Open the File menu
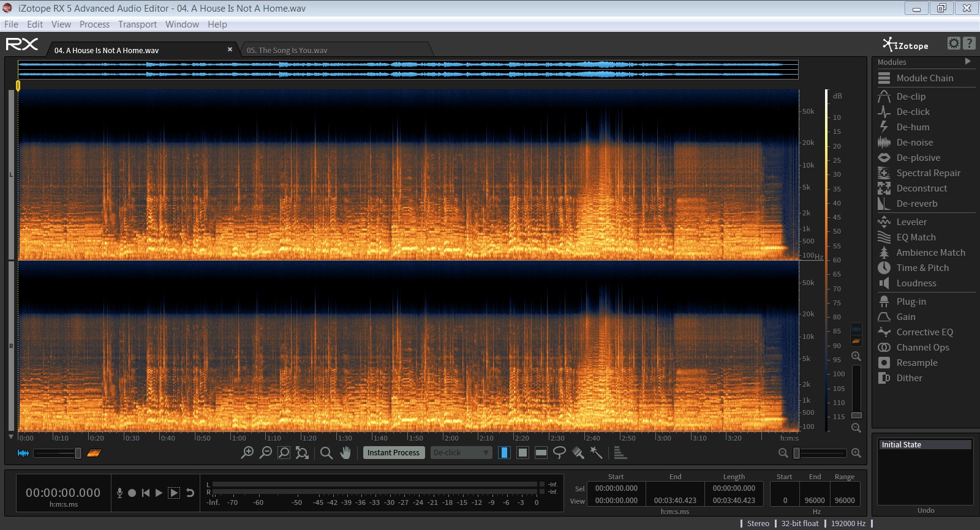This screenshot has width=980, height=530. point(11,24)
